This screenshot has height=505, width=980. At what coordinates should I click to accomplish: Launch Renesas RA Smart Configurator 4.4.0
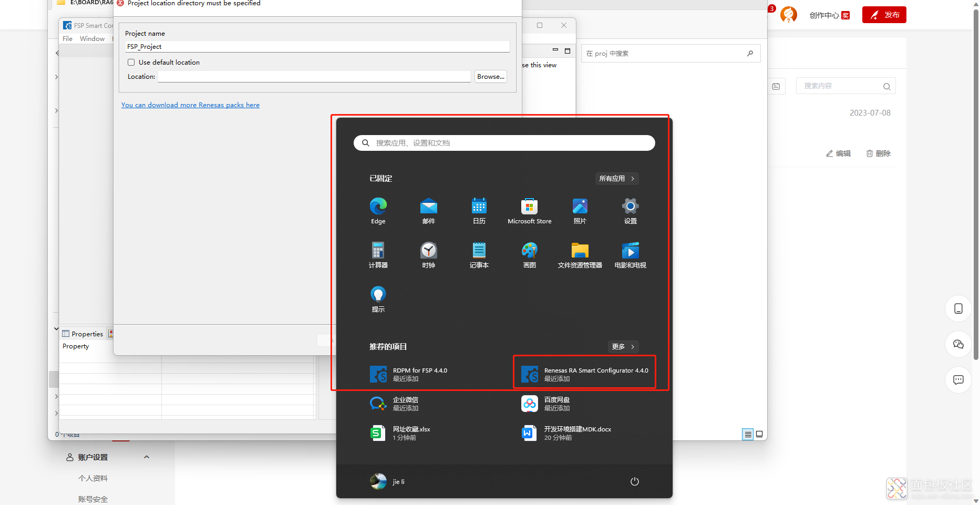[x=584, y=374]
